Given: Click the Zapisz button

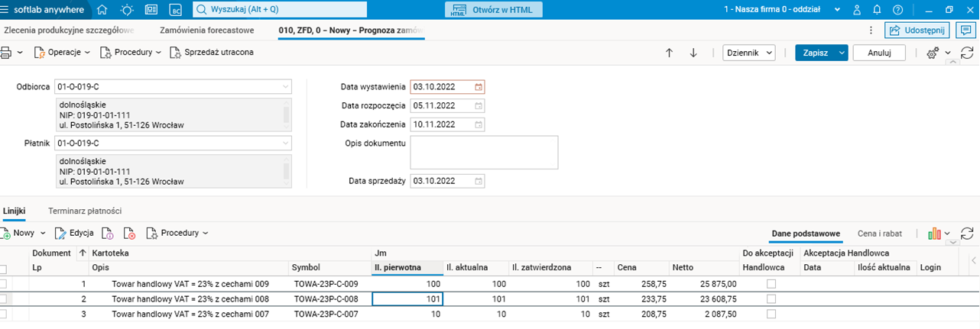Looking at the screenshot, I should (816, 53).
